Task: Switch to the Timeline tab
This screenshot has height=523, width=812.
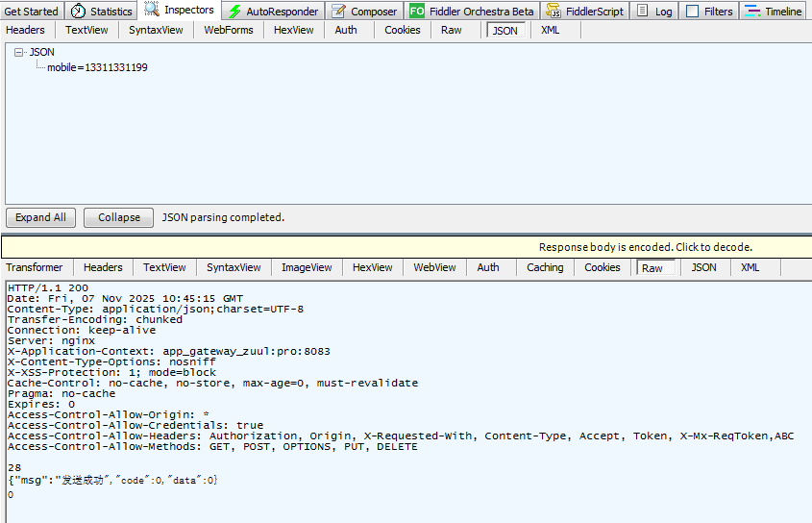Action: coord(774,12)
